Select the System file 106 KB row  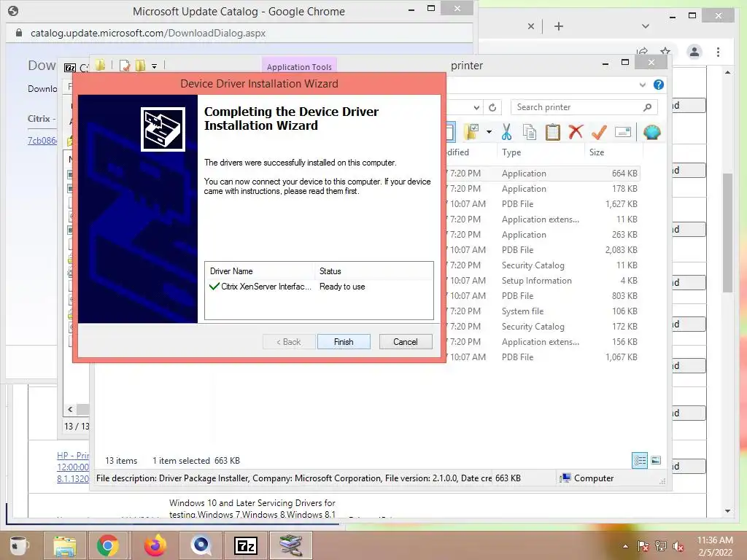tap(543, 311)
